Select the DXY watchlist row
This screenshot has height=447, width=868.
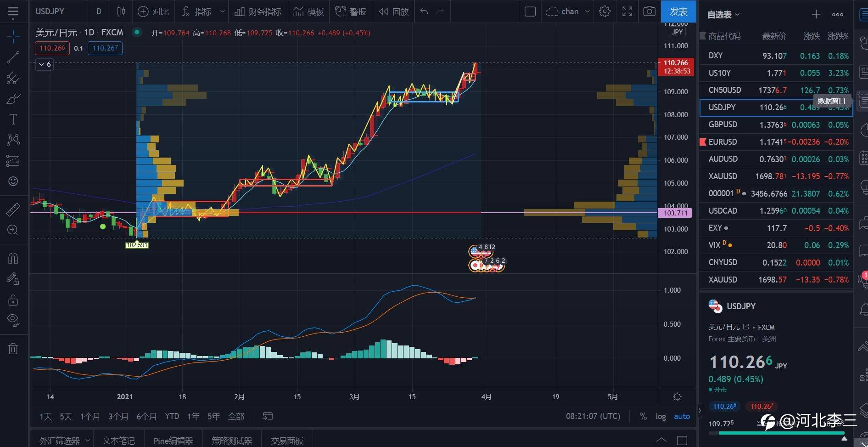pos(776,56)
